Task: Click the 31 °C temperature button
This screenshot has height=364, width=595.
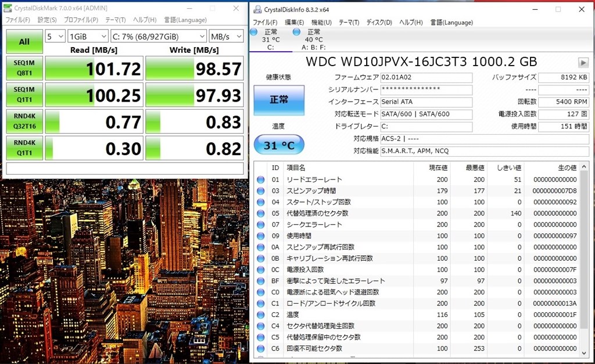Action: 279,145
